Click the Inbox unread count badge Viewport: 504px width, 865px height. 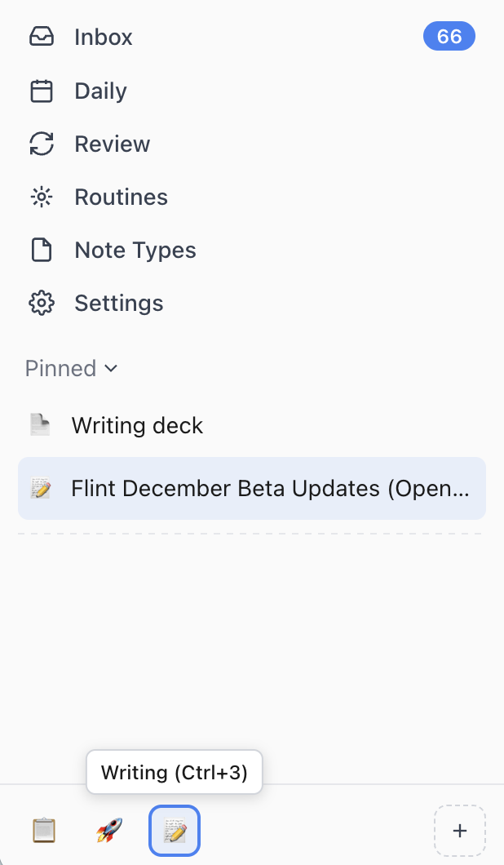click(449, 36)
